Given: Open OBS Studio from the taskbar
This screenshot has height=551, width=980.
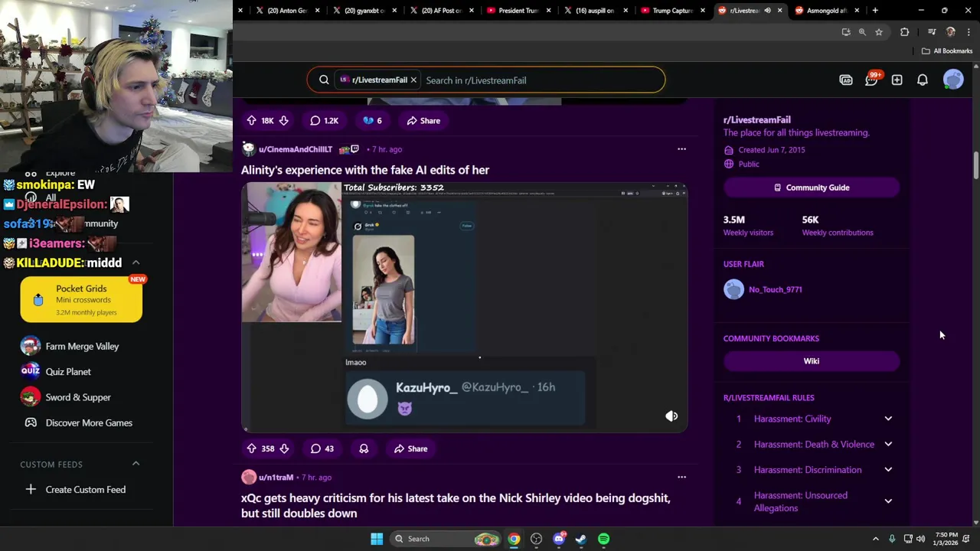Looking at the screenshot, I should point(536,539).
